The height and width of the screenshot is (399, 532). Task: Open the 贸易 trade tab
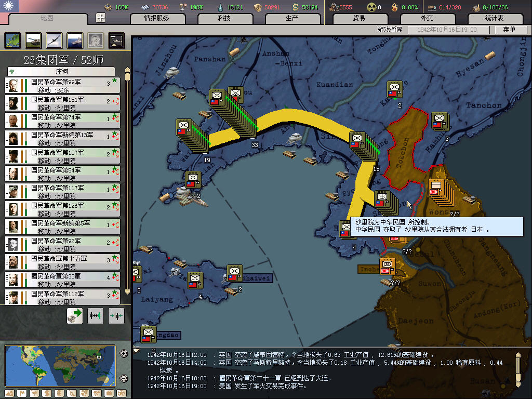pos(360,18)
